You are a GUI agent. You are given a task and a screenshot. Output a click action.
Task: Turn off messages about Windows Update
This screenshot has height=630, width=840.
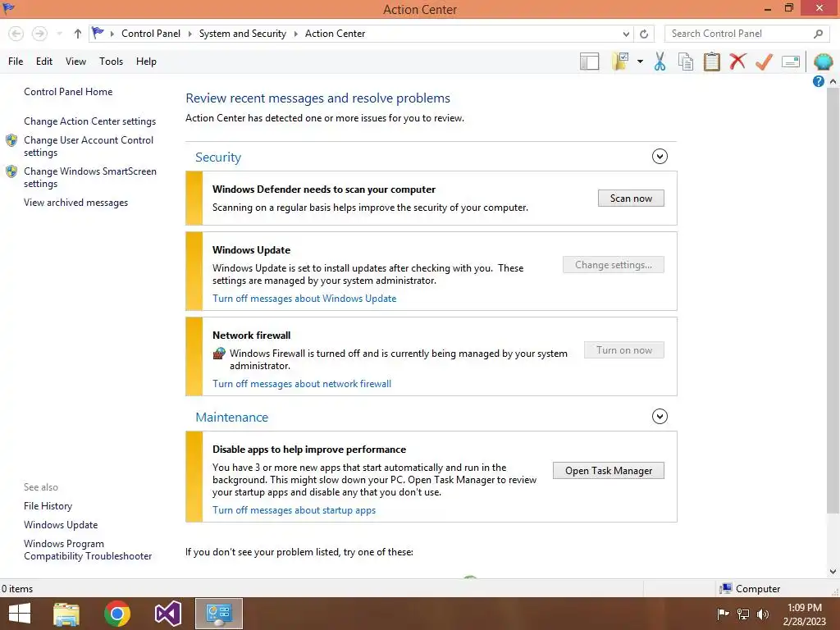[304, 299]
